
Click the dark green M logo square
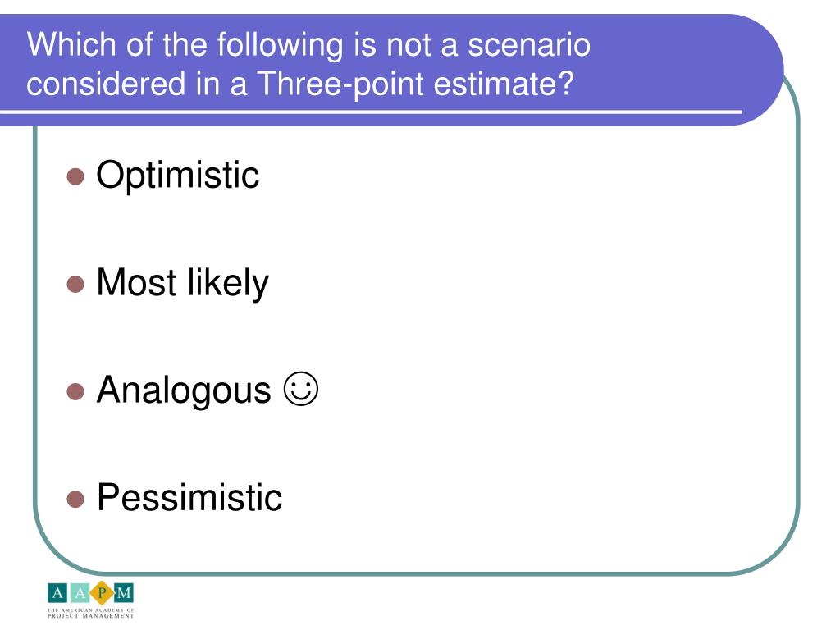click(124, 592)
